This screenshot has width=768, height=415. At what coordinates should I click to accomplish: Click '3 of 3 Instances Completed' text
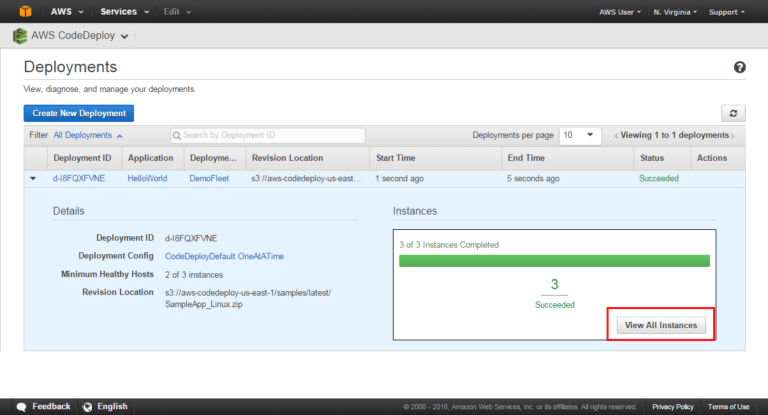(x=449, y=244)
